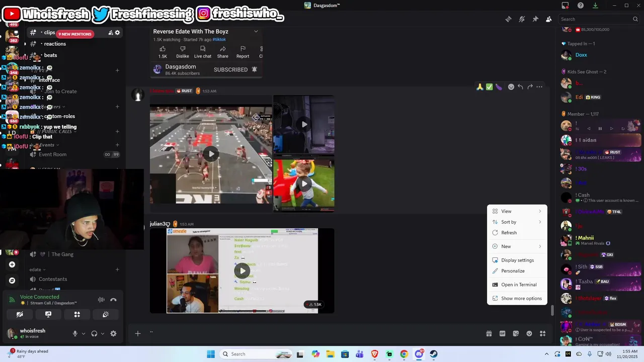This screenshot has height=362, width=644.
Task: Play the basketball game video
Action: pos(211,154)
